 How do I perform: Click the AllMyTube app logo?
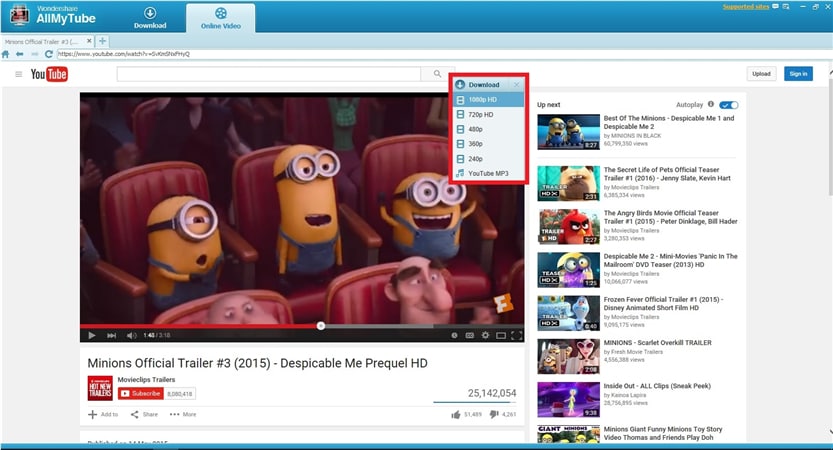coord(20,15)
